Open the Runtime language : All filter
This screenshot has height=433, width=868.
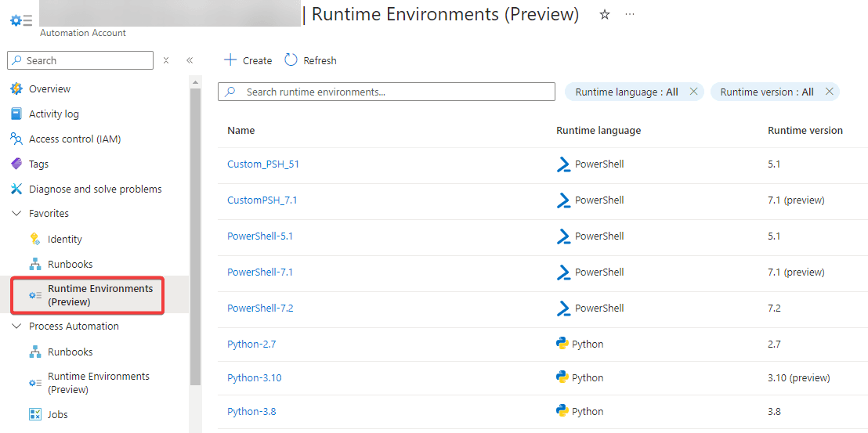[627, 92]
